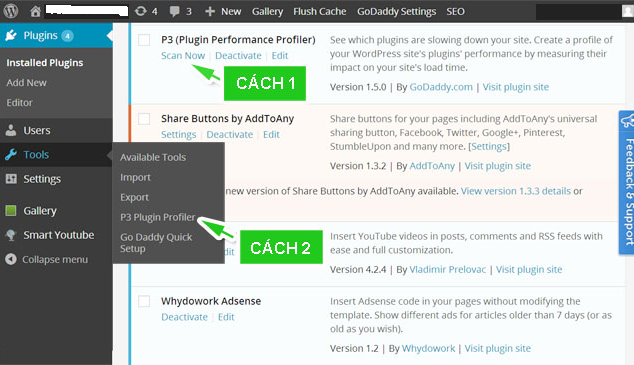The height and width of the screenshot is (365, 634).
Task: Open AddToAny author link
Action: point(432,166)
